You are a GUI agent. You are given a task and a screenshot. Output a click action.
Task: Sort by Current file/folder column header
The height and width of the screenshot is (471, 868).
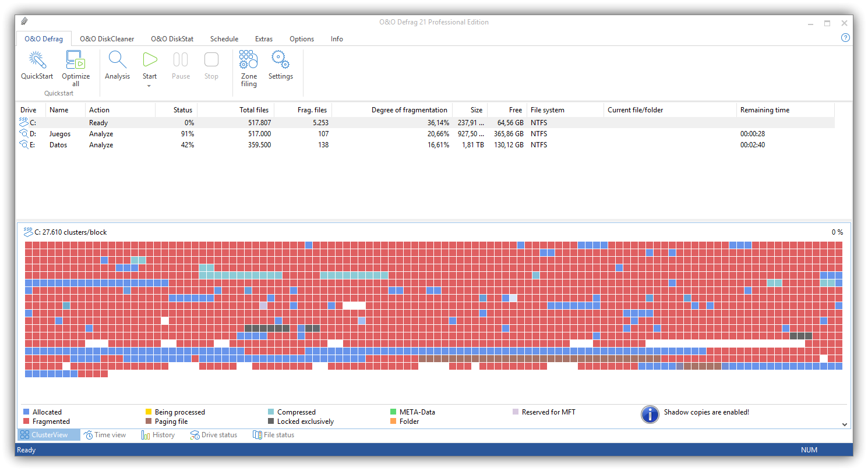click(x=670, y=110)
